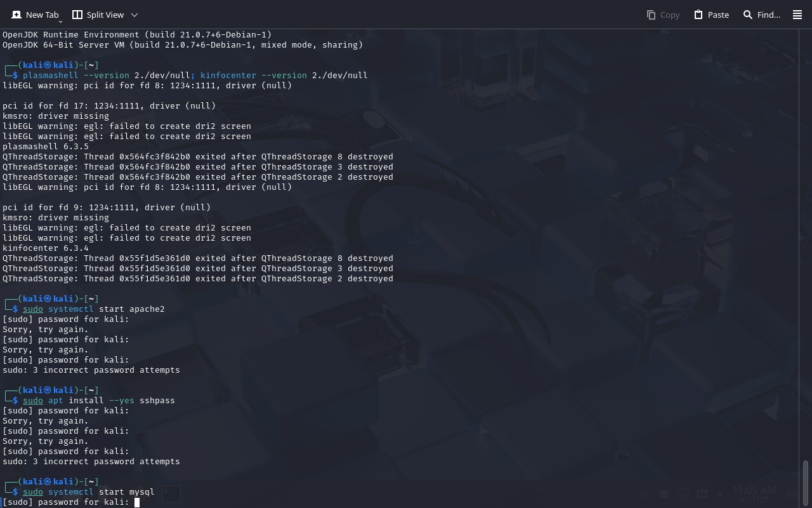812x508 pixels.
Task: Click the Split View button
Action: tap(98, 15)
